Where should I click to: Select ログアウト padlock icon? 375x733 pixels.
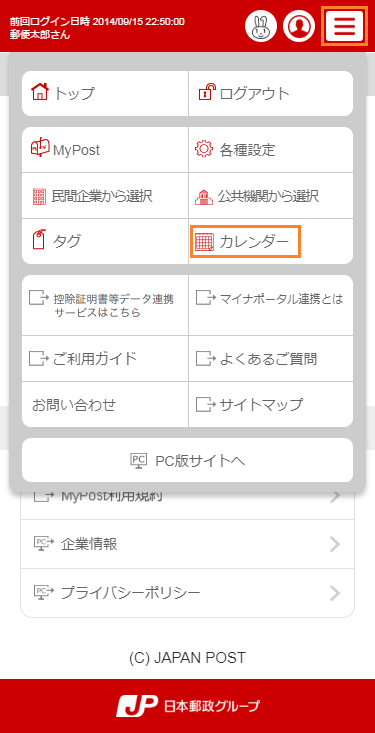tap(208, 92)
